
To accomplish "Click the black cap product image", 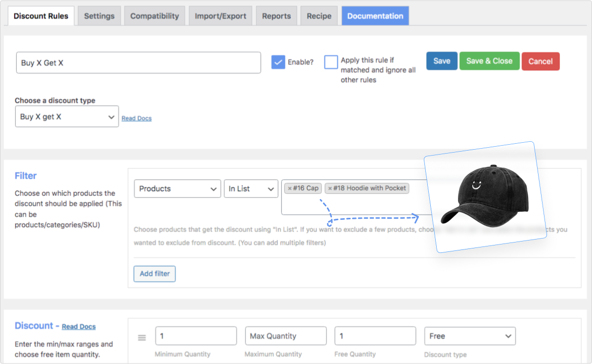I will tap(486, 196).
